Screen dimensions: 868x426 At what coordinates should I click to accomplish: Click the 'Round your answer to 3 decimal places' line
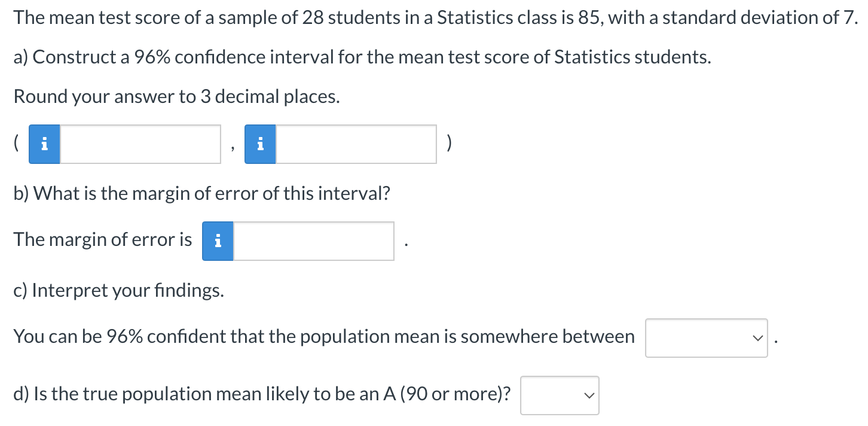point(177,96)
